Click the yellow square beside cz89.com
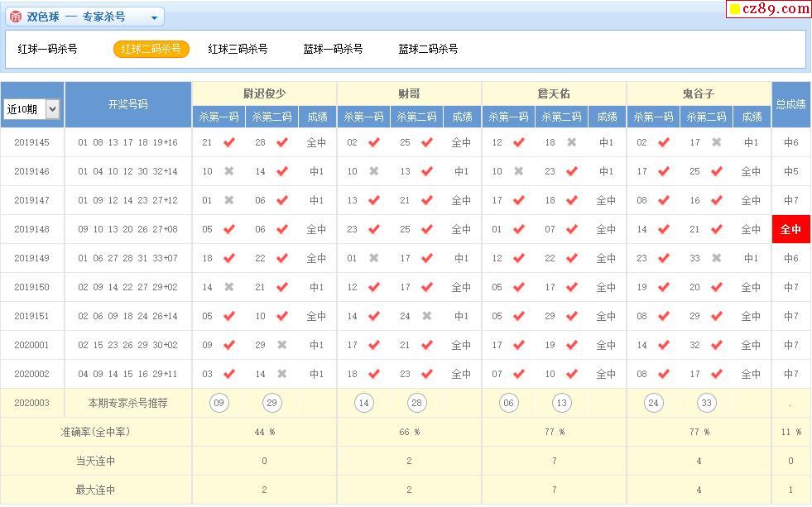 735,9
